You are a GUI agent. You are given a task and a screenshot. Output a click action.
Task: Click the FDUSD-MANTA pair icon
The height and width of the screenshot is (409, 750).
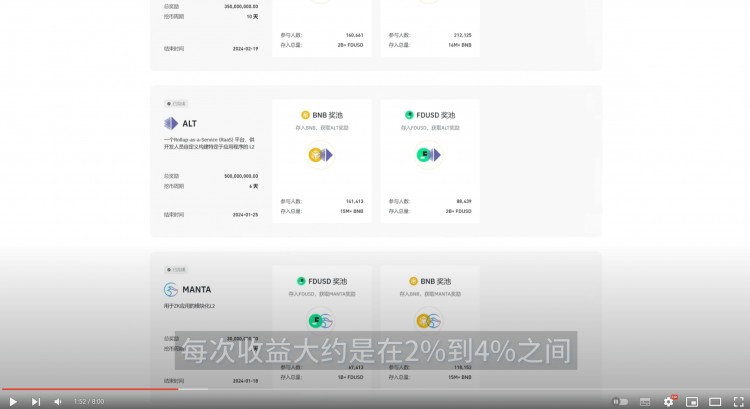[320, 321]
